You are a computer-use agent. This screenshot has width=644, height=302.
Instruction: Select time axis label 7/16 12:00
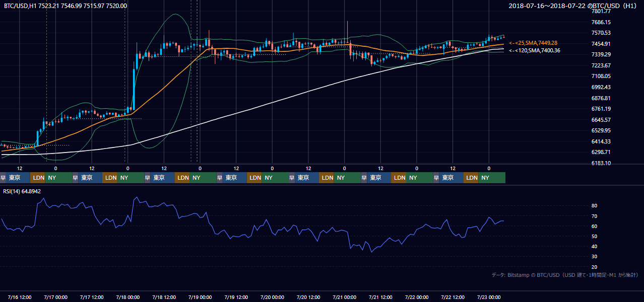(x=20, y=297)
